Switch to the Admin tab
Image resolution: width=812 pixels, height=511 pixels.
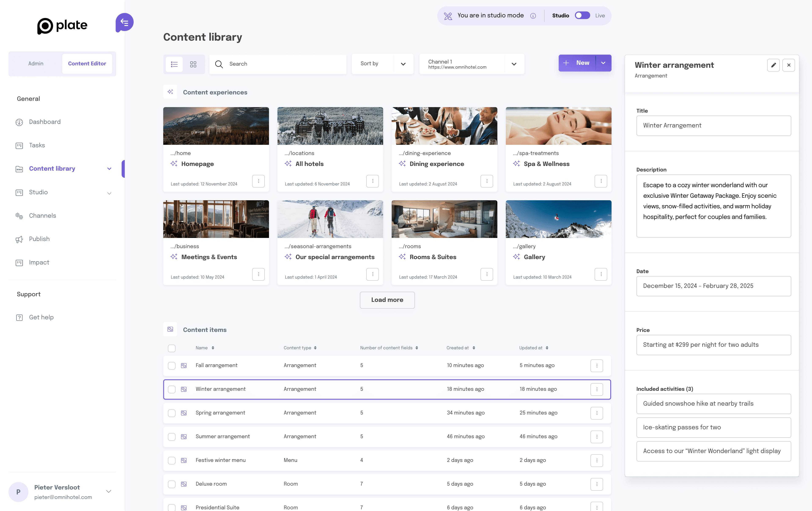tap(36, 64)
